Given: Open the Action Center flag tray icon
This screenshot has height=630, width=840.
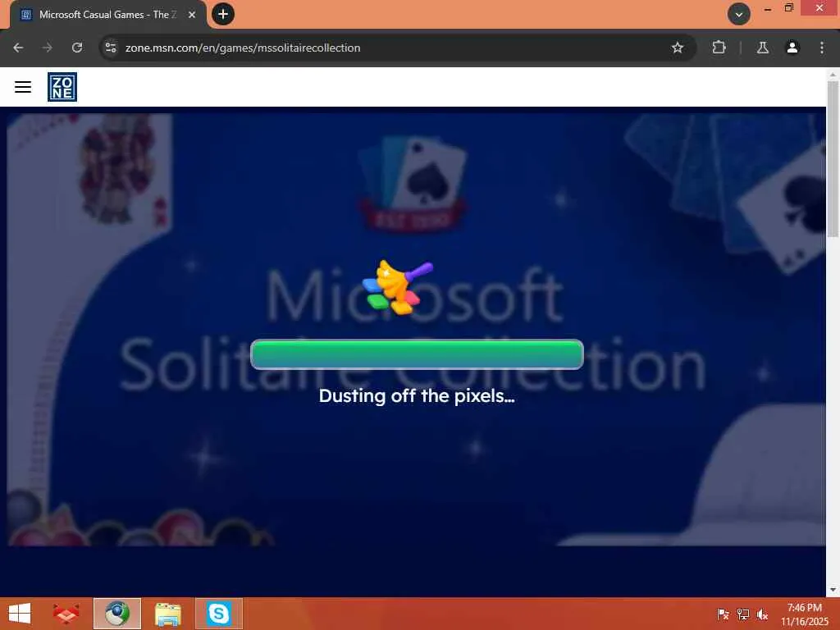Looking at the screenshot, I should click(x=723, y=614).
